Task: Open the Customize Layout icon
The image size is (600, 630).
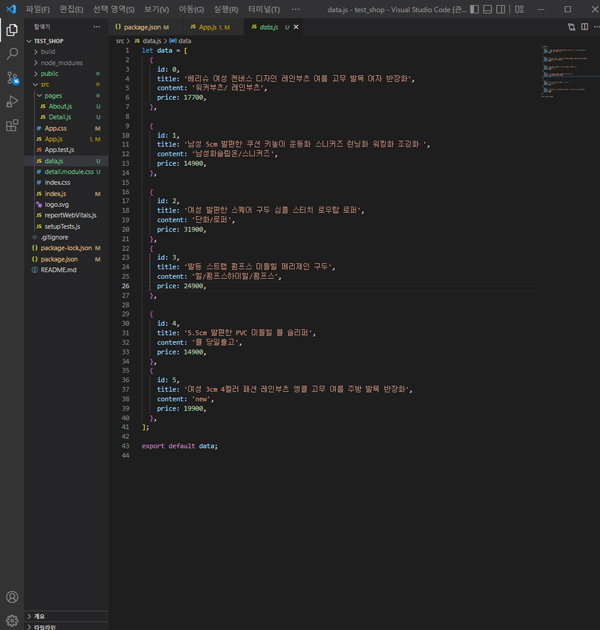Action: 520,9
